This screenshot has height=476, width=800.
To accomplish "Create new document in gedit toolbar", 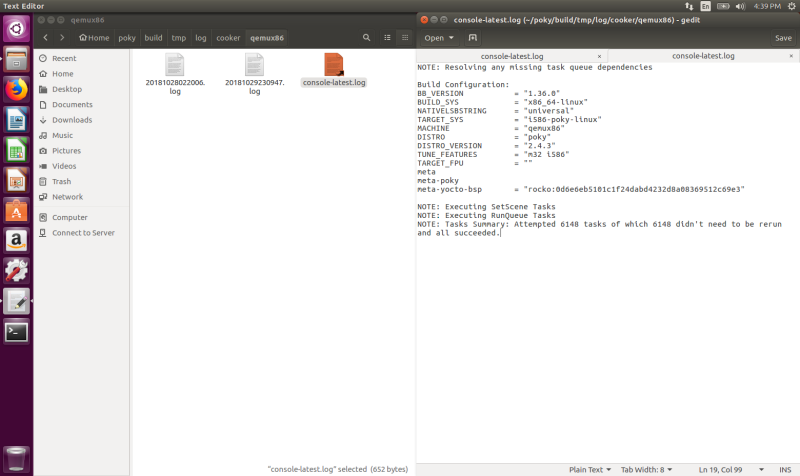I will [x=472, y=38].
